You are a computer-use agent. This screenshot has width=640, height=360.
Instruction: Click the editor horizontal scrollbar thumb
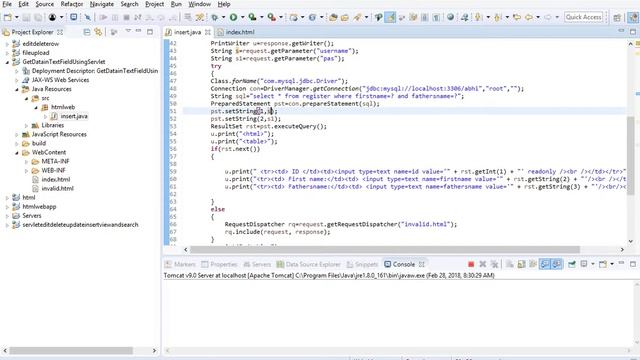[x=385, y=249]
